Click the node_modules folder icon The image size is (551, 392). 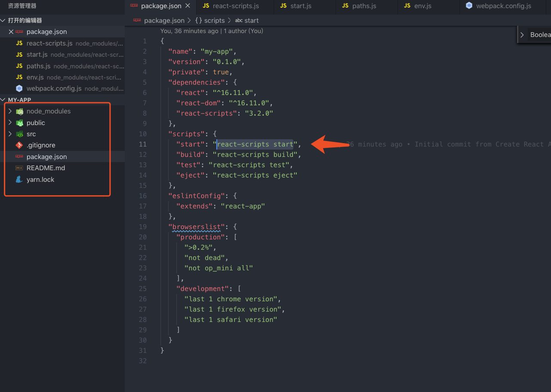coord(19,111)
